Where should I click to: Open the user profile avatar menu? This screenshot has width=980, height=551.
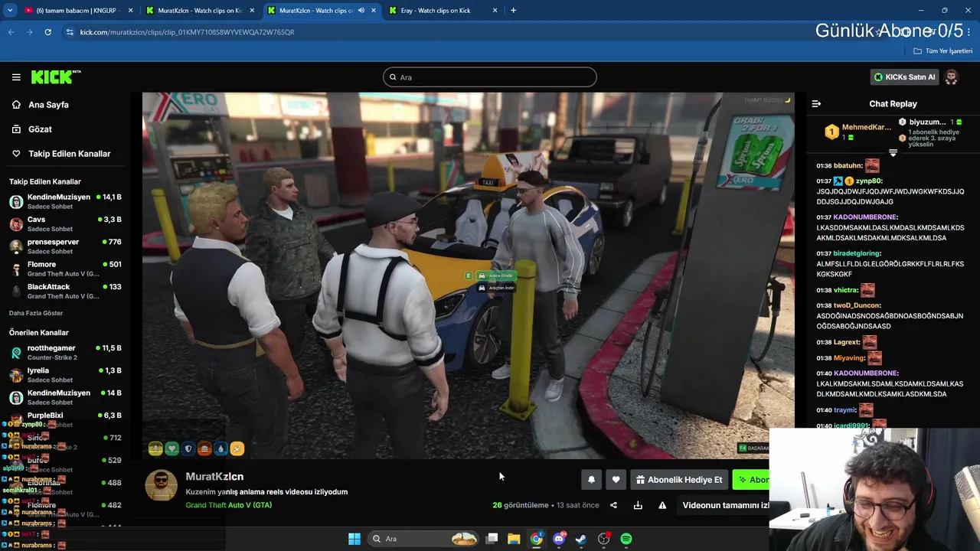coord(952,77)
